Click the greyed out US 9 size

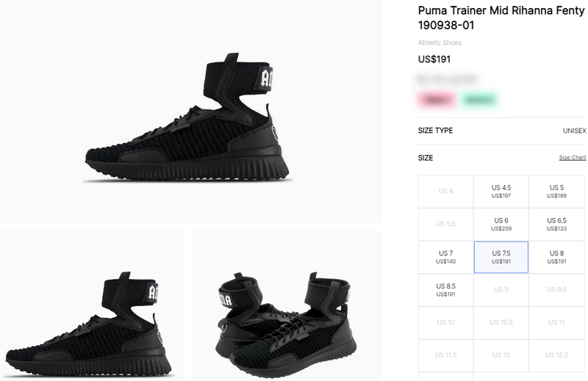coord(501,289)
